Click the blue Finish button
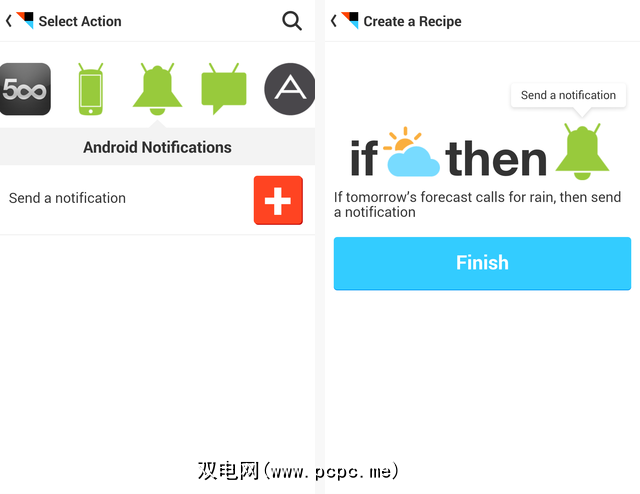Image resolution: width=640 pixels, height=494 pixels. pyautogui.click(x=482, y=263)
